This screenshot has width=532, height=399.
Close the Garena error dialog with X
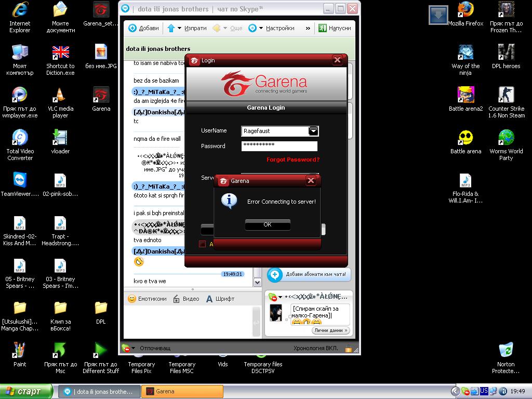311,180
